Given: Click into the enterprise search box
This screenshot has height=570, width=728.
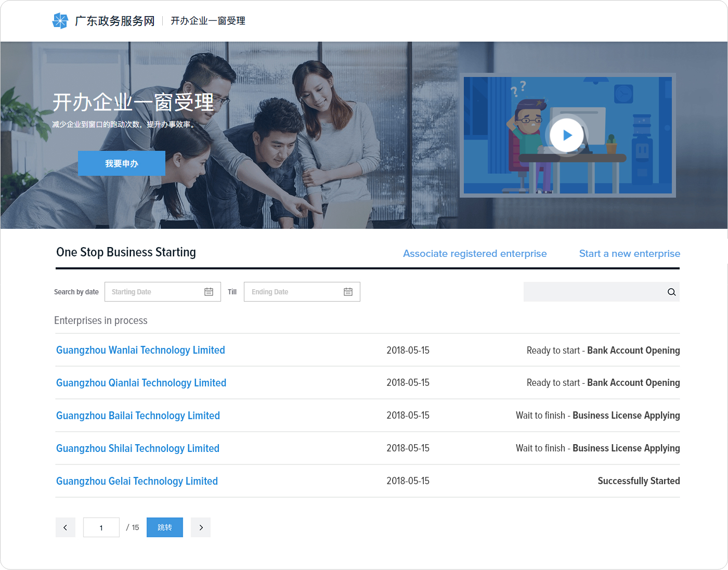Looking at the screenshot, I should pos(602,292).
